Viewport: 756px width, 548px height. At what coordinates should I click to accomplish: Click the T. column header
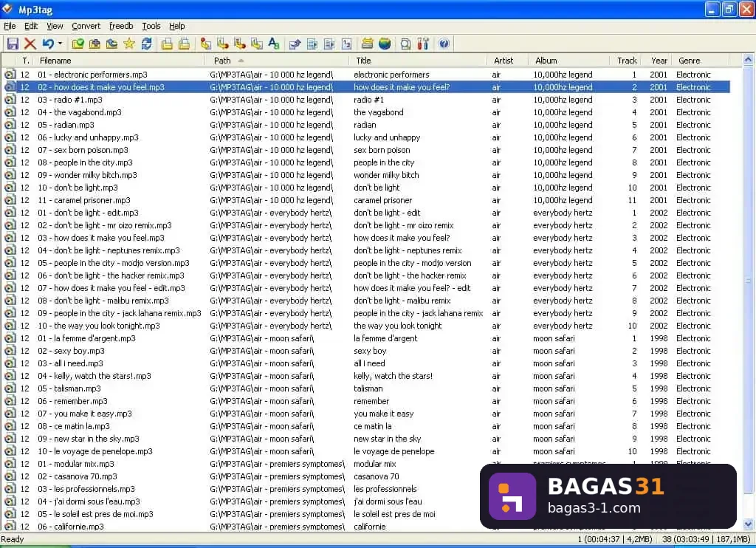[x=25, y=61]
